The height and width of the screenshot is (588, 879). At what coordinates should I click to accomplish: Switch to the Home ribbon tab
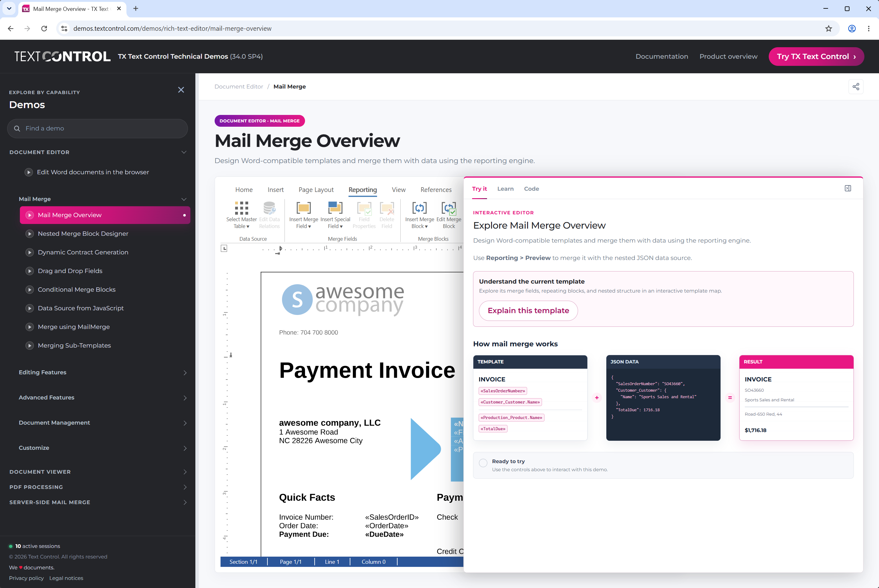point(244,190)
